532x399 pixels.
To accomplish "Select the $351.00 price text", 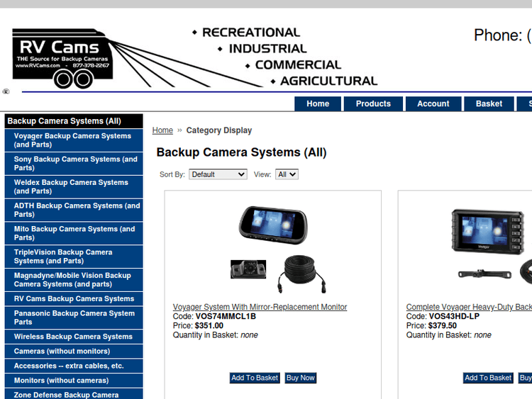I will (209, 325).
